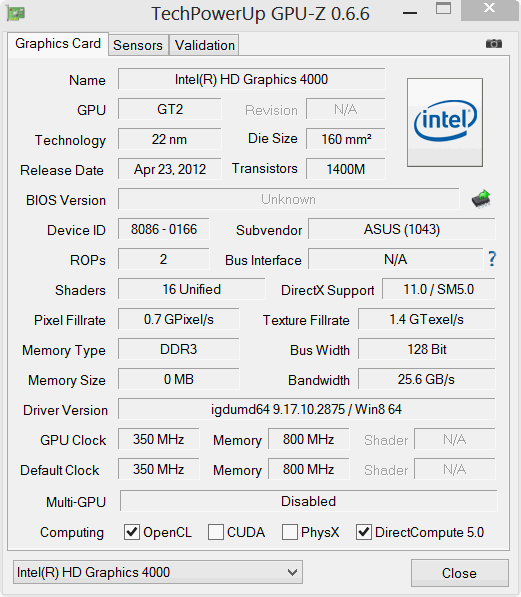Minimize the GPU-Z window
Viewport: 521px width, 597px height.
click(410, 13)
